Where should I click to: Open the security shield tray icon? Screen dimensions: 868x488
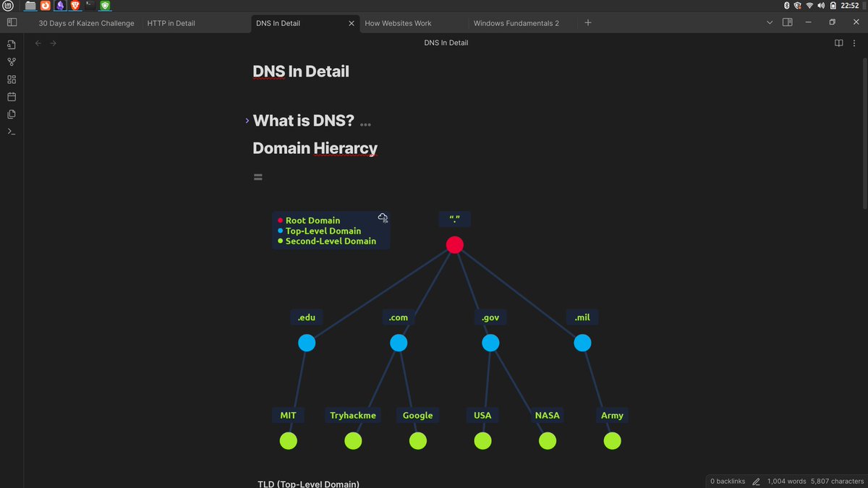(x=798, y=6)
